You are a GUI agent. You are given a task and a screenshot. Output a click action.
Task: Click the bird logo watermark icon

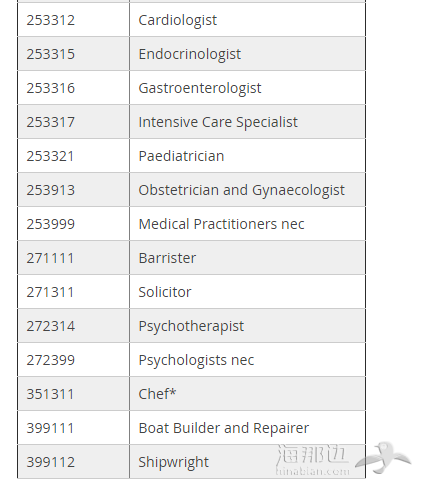click(383, 457)
